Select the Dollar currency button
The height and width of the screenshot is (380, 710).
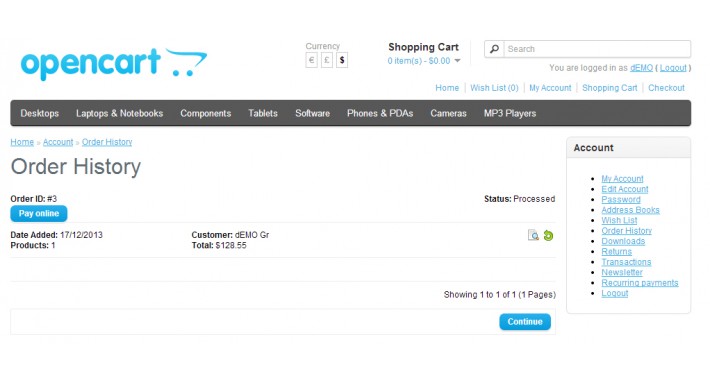tap(342, 60)
